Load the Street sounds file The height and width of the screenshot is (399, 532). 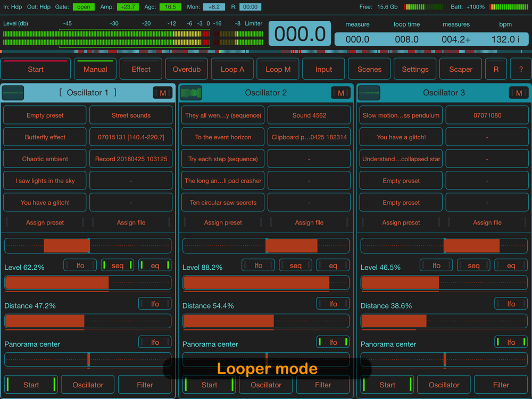click(131, 115)
